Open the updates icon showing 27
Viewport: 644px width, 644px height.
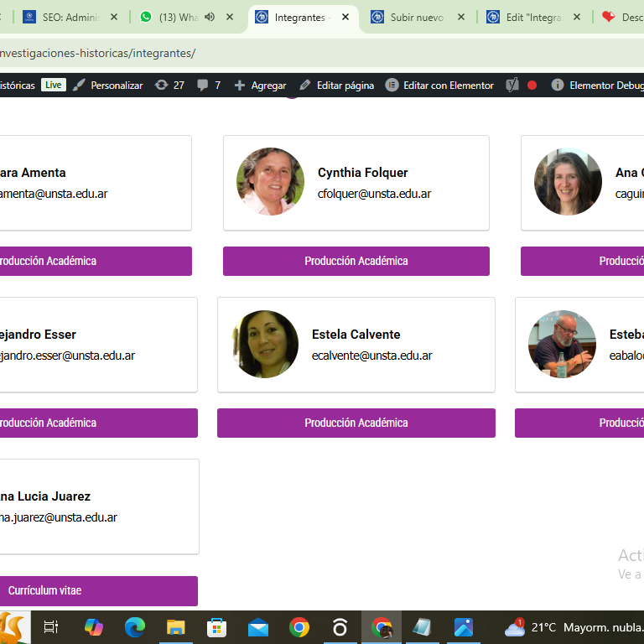(x=169, y=85)
